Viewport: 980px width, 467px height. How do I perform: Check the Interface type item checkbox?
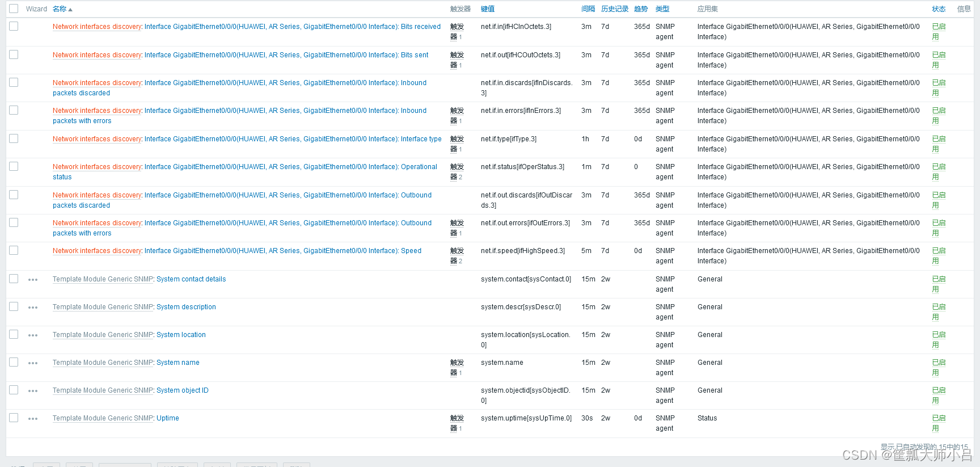pos(14,138)
